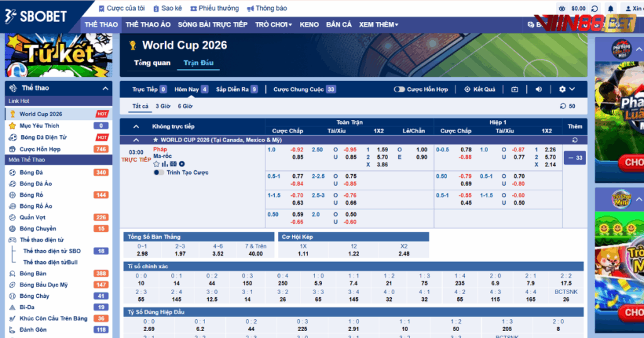Toggle Cược Hỗn Hợp switch

[399, 89]
